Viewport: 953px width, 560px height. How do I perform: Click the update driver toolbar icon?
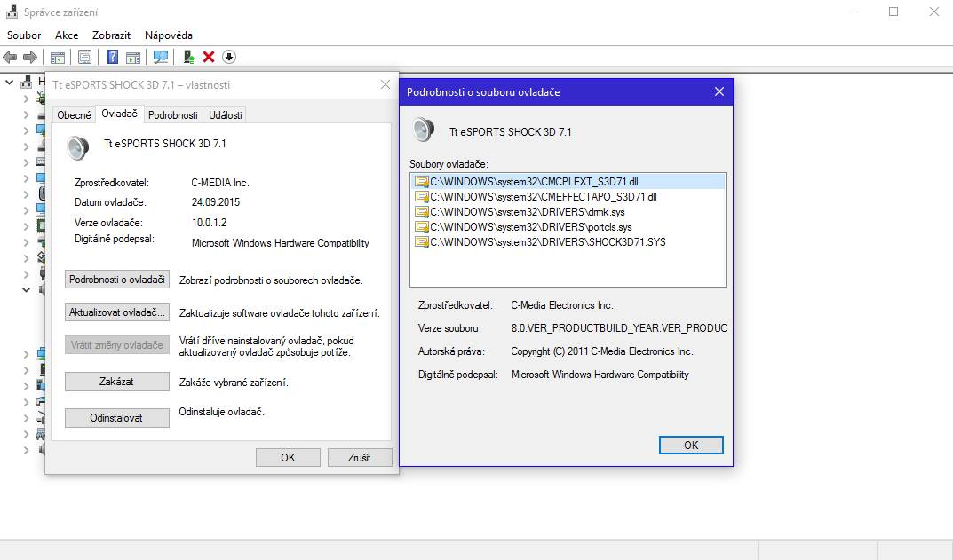189,57
